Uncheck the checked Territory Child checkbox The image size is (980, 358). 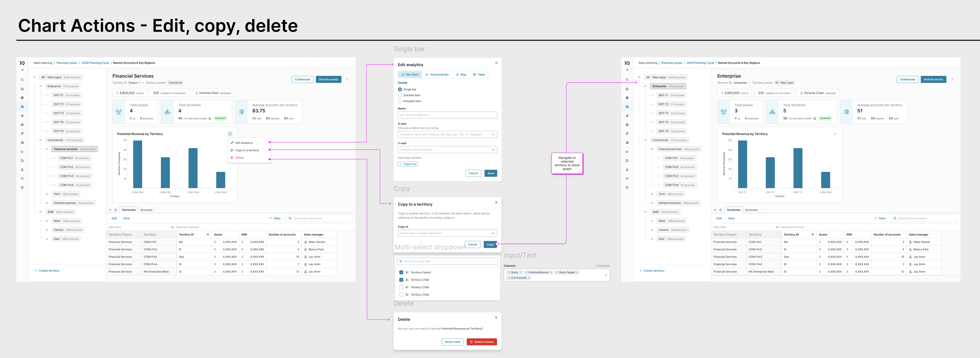pyautogui.click(x=401, y=280)
